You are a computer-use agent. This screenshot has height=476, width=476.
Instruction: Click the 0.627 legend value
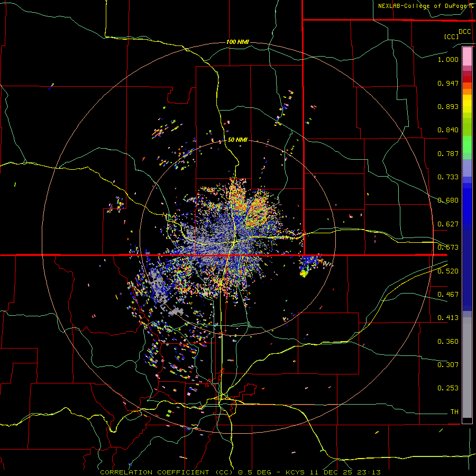click(448, 224)
